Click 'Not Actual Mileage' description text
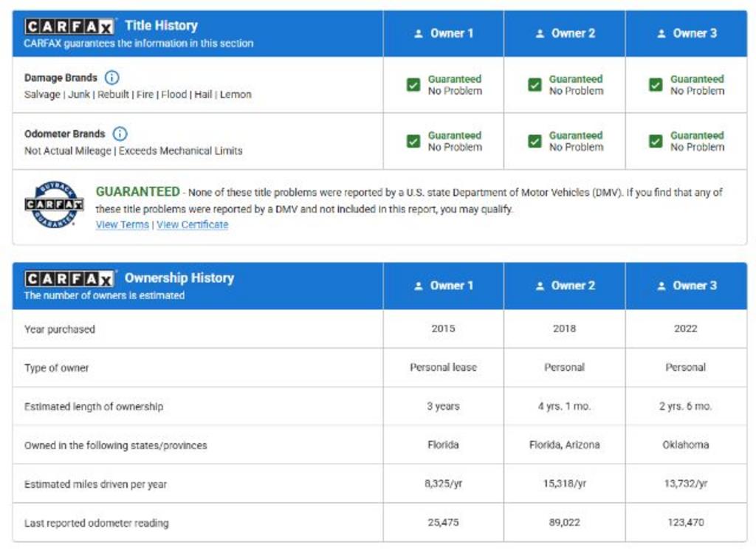Viewport: 756px width, 553px height. click(134, 151)
